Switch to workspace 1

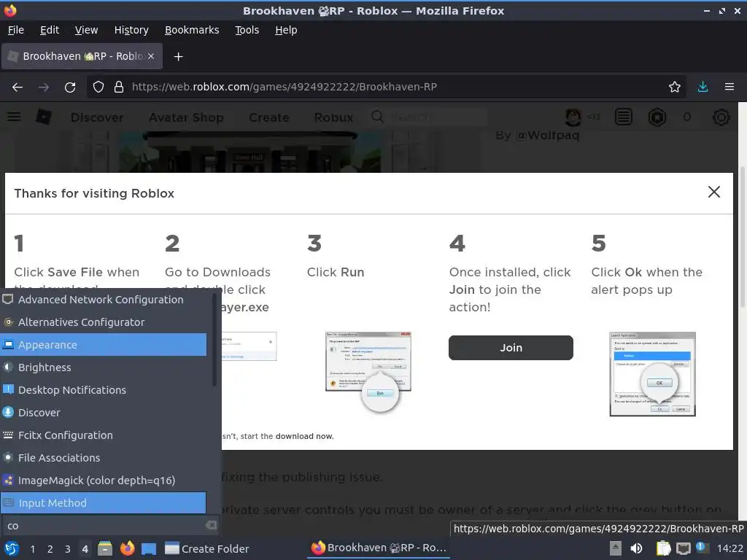click(32, 549)
